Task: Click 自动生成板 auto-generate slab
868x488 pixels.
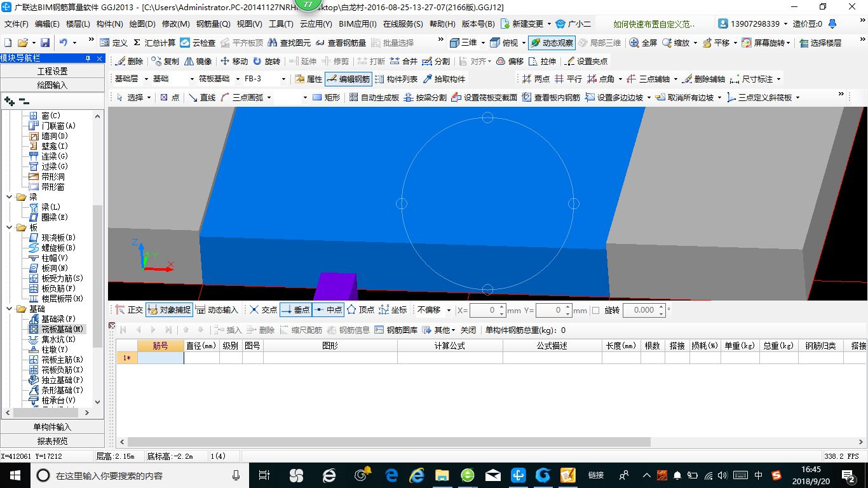Action: pyautogui.click(x=374, y=97)
